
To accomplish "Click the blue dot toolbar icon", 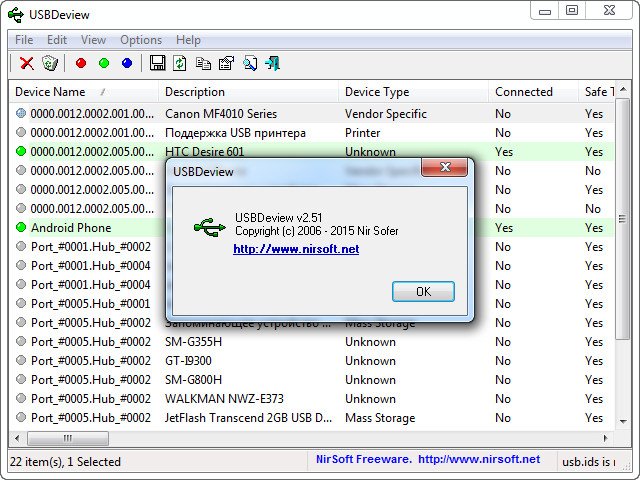I will [127, 63].
